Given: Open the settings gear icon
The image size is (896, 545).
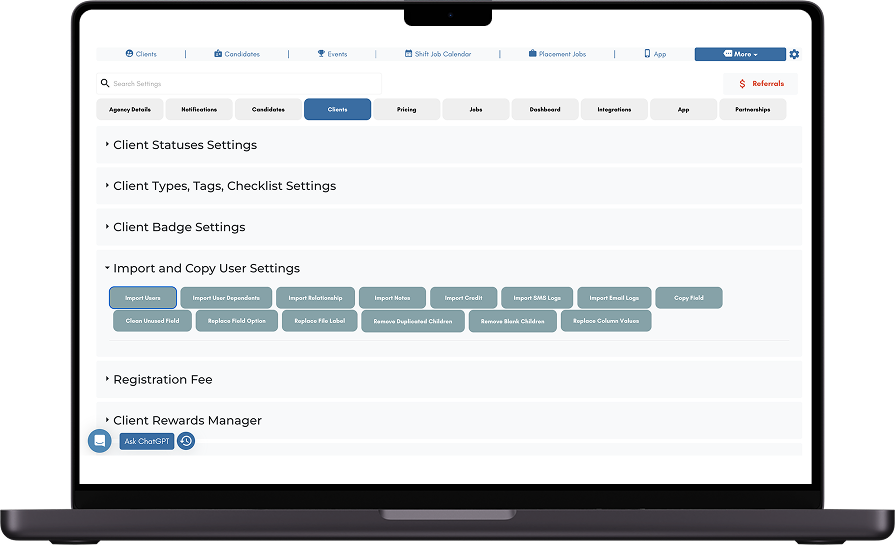Looking at the screenshot, I should pos(794,54).
